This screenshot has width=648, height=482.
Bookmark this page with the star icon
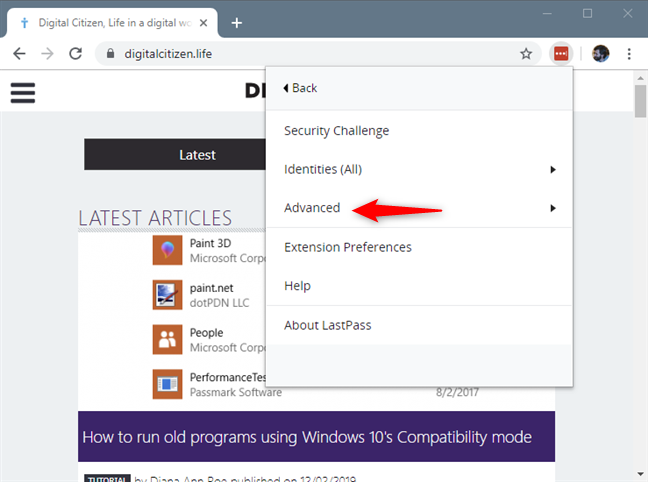[x=526, y=54]
